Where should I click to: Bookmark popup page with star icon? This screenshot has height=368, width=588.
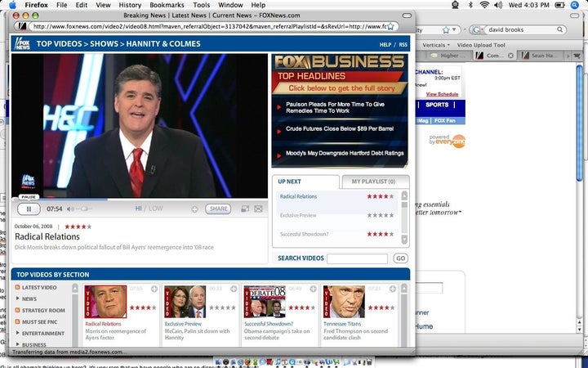tap(390, 26)
